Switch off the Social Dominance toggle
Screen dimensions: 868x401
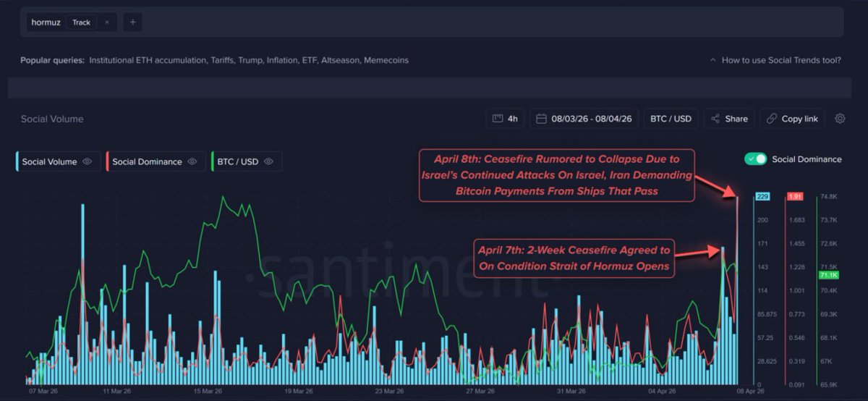[756, 159]
